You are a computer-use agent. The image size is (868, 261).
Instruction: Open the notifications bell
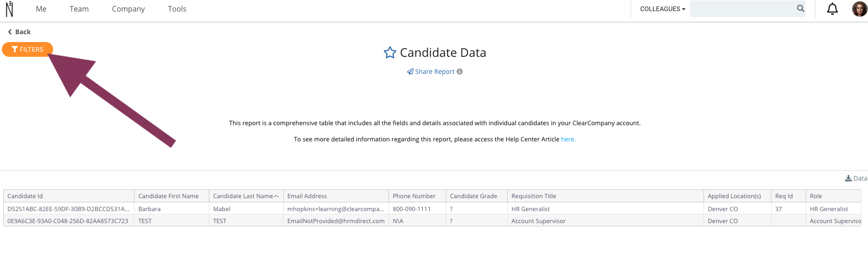(832, 9)
